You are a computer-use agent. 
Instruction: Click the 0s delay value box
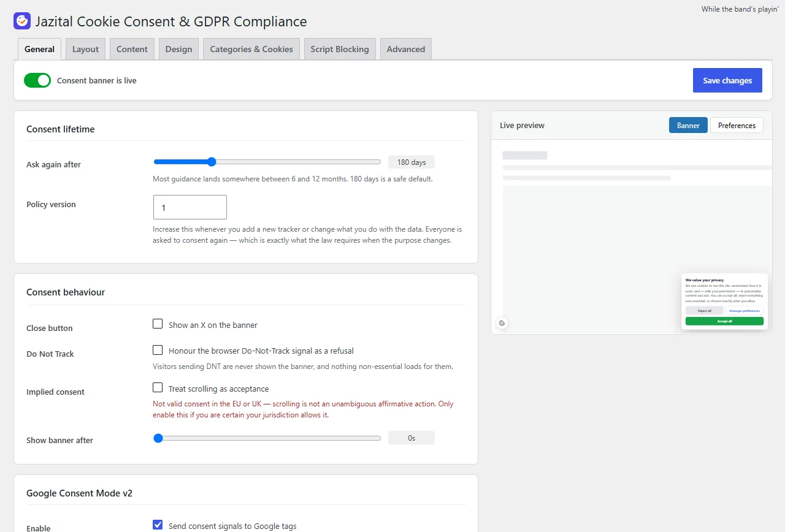click(x=412, y=438)
